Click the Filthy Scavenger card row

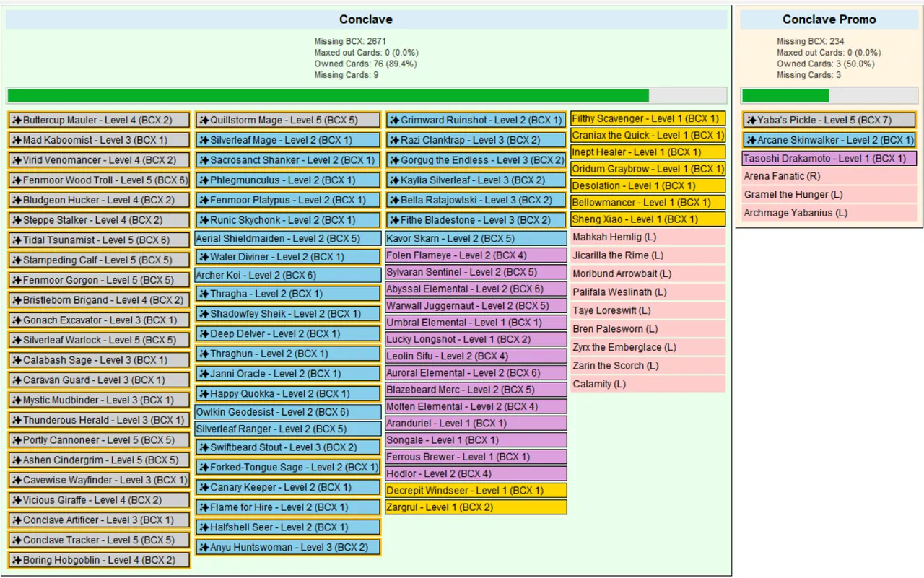(x=648, y=118)
